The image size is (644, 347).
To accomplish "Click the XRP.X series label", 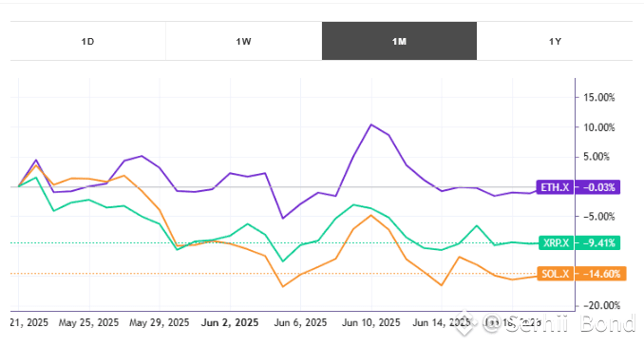I will point(556,243).
